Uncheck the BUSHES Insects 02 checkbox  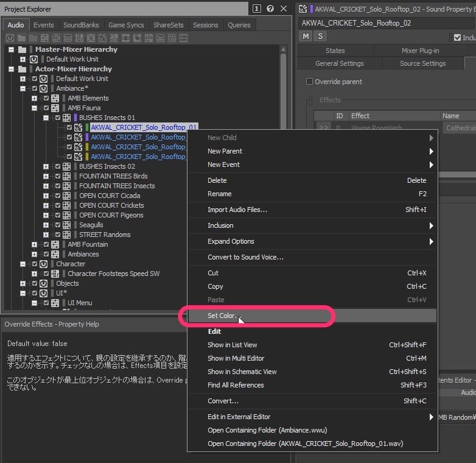58,166
